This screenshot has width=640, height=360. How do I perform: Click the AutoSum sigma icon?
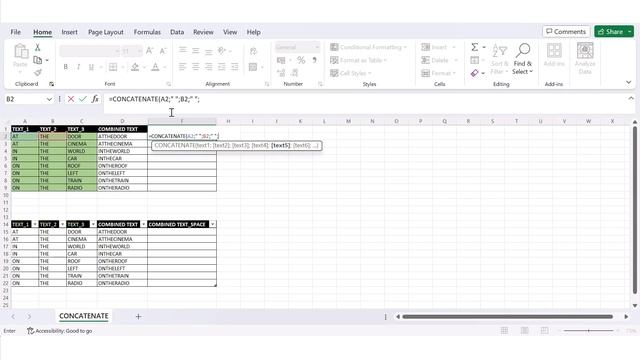coord(474,47)
